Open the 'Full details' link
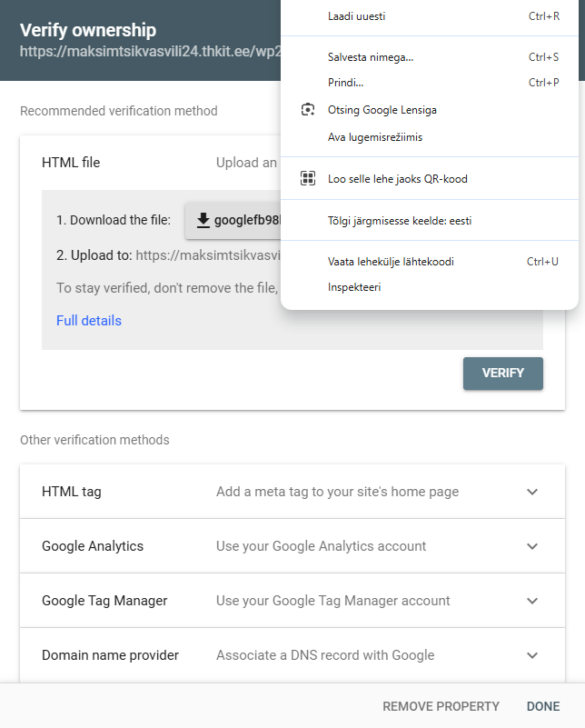Image resolution: width=585 pixels, height=728 pixels. coord(89,321)
